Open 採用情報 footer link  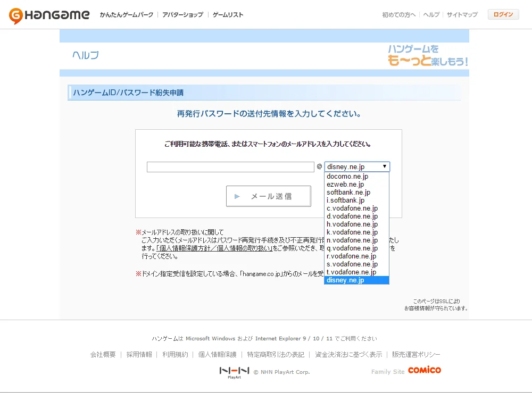[x=139, y=354]
